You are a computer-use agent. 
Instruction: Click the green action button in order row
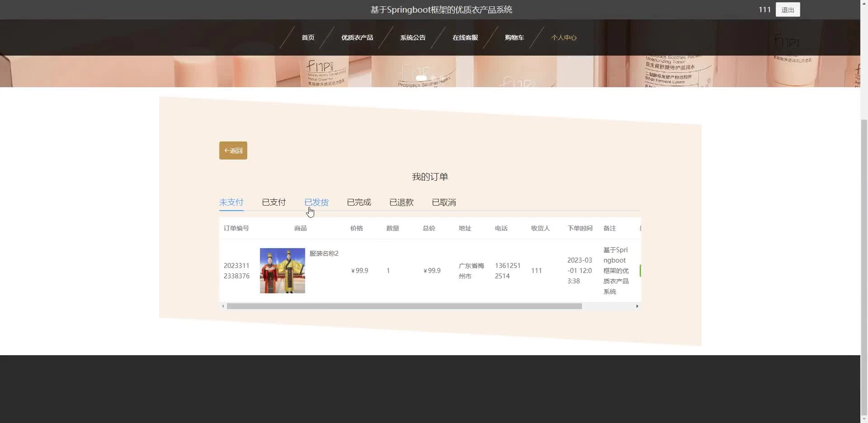(640, 271)
